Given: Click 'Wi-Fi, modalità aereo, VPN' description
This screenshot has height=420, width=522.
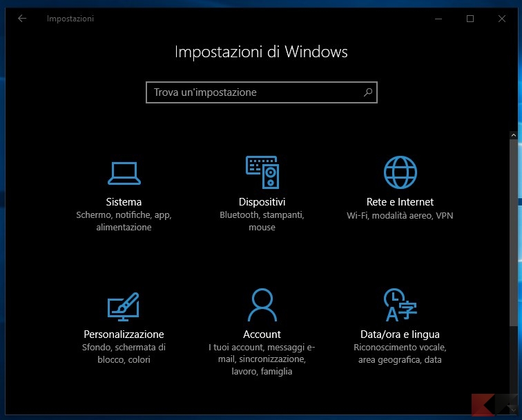Looking at the screenshot, I should tap(400, 215).
